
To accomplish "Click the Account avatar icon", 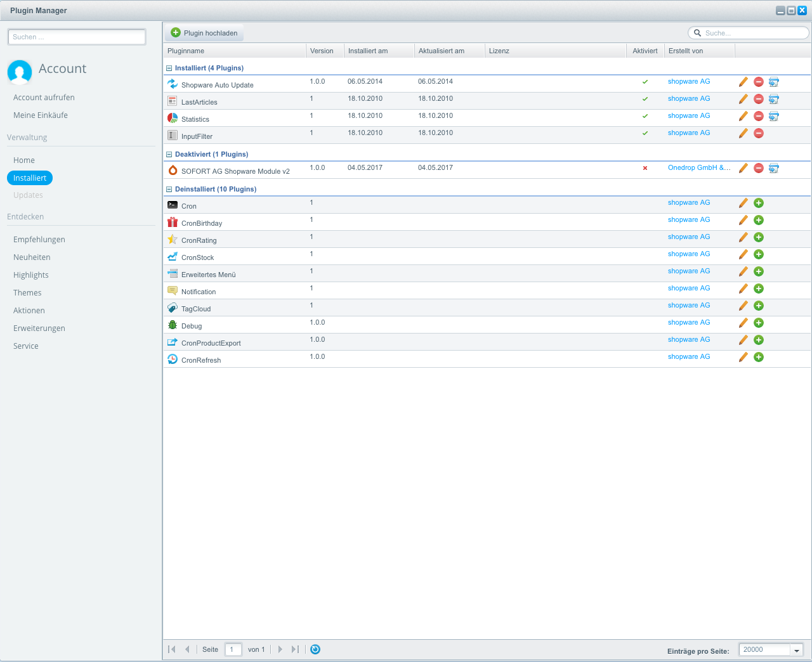I will click(20, 72).
